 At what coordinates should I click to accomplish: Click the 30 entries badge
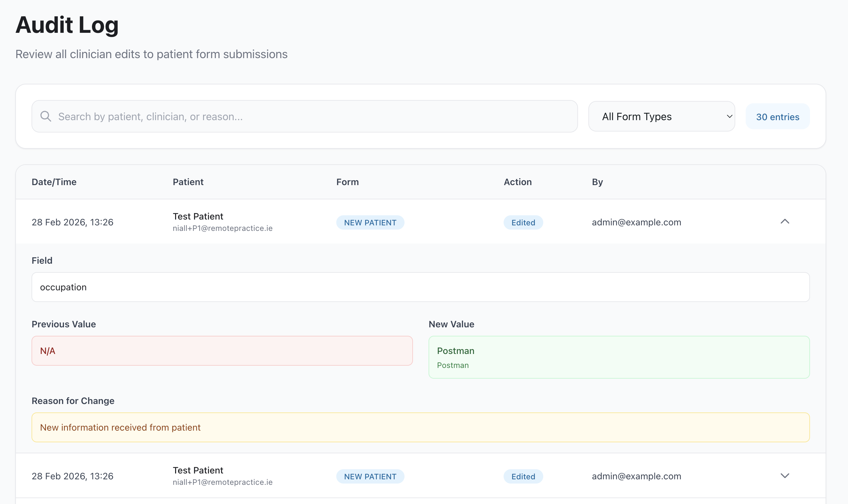pyautogui.click(x=777, y=117)
